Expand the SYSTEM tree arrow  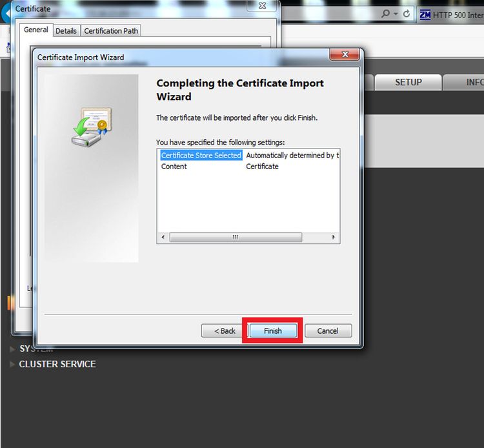coord(12,349)
